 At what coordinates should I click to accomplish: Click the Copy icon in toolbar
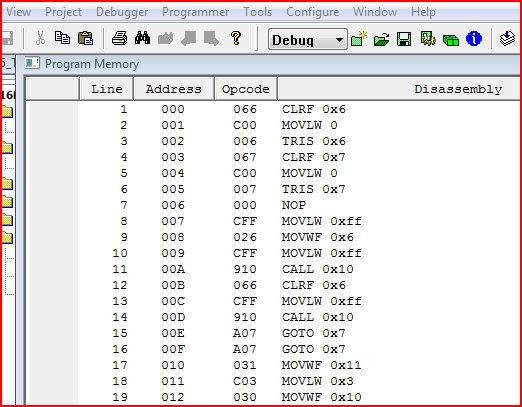(62, 38)
